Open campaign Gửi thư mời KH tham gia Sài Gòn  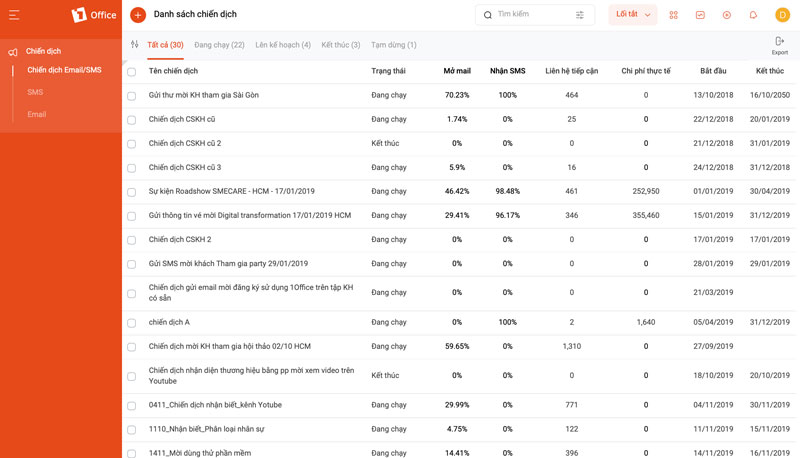point(204,95)
